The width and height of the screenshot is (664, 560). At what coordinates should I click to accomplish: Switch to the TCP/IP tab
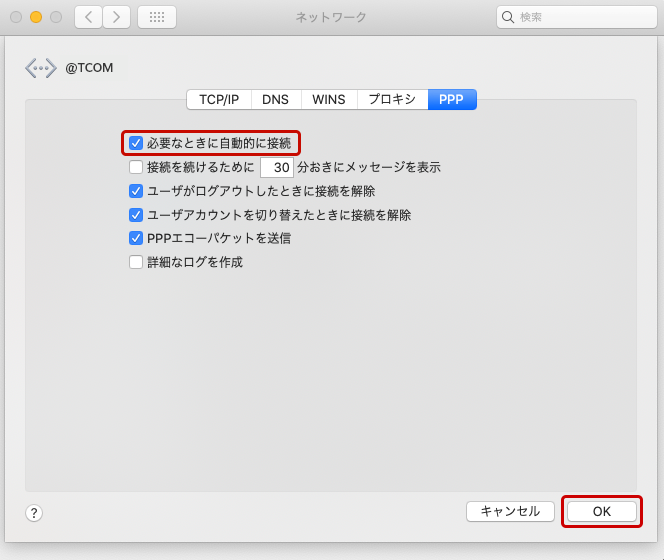click(219, 100)
